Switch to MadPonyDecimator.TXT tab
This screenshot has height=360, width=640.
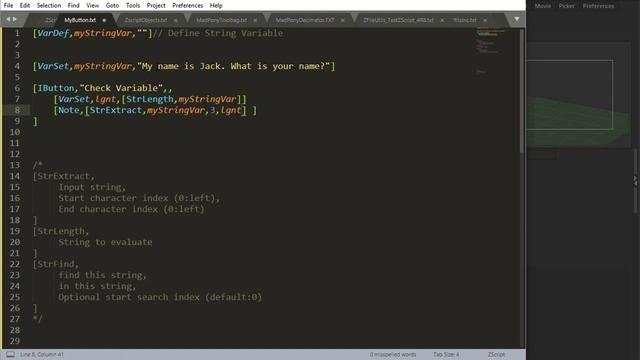(305, 20)
